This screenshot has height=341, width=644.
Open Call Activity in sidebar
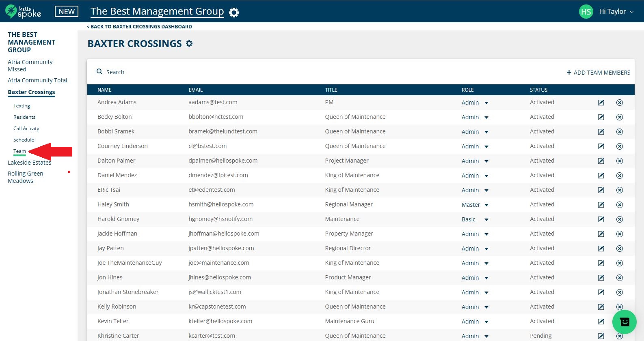click(x=26, y=129)
